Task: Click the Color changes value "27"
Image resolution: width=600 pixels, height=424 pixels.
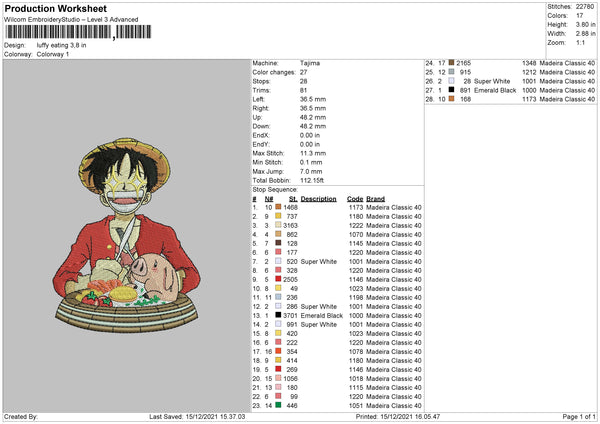Action: 303,72
